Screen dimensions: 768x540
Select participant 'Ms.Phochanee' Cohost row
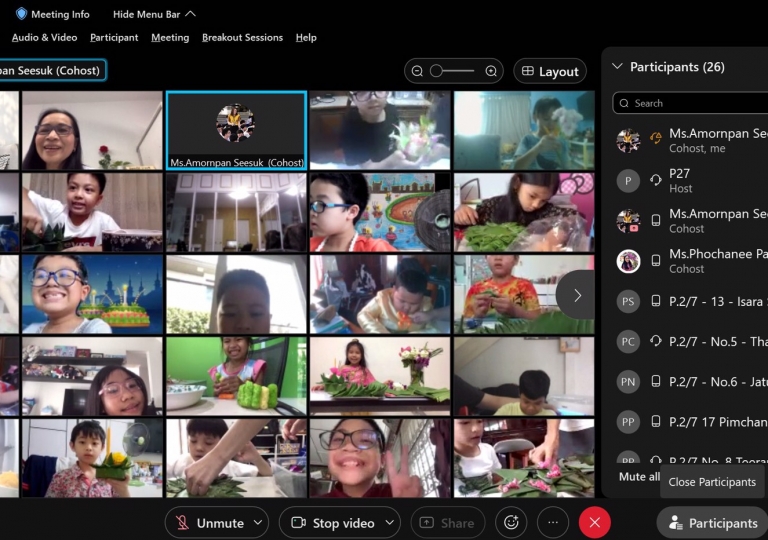pos(690,261)
